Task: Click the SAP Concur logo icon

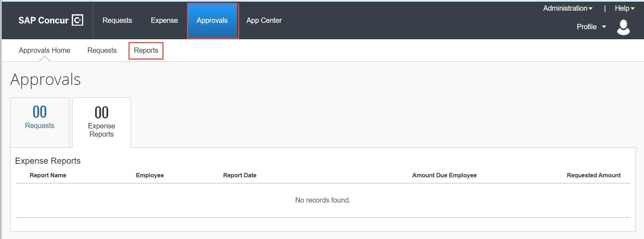Action: click(77, 20)
